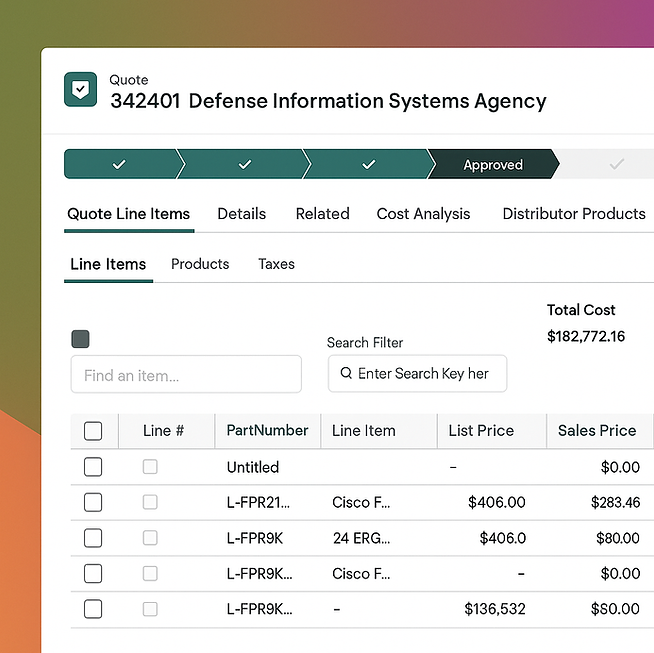
Task: Click the search magnifier icon in Search Filter
Action: point(346,373)
